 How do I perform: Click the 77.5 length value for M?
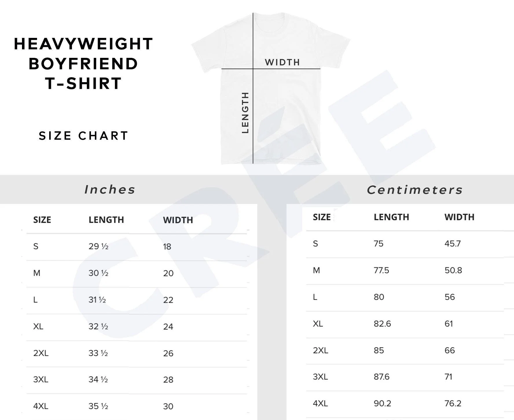381,270
